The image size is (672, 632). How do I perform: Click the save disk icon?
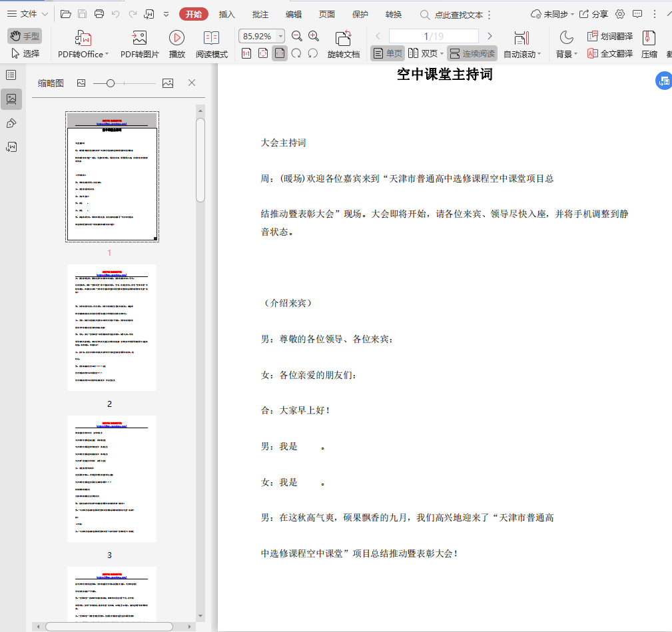click(x=83, y=14)
